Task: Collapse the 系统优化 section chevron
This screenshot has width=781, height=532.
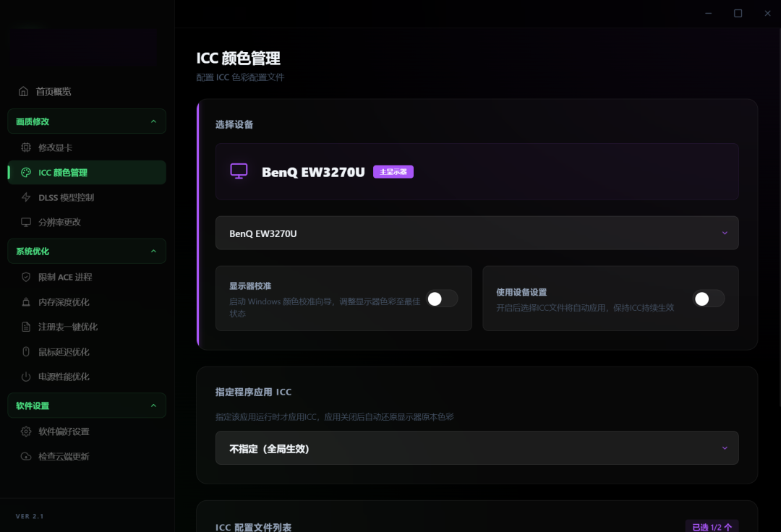Action: 153,252
